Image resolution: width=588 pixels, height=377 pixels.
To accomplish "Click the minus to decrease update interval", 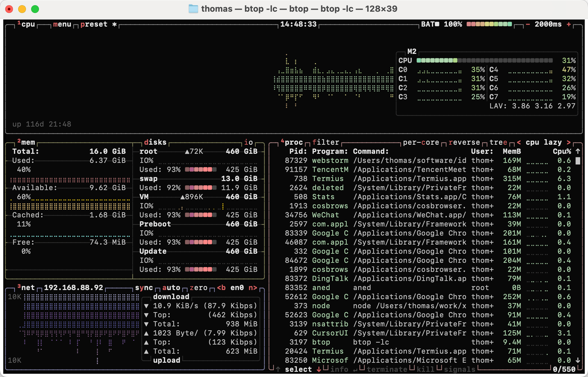I will pyautogui.click(x=528, y=24).
